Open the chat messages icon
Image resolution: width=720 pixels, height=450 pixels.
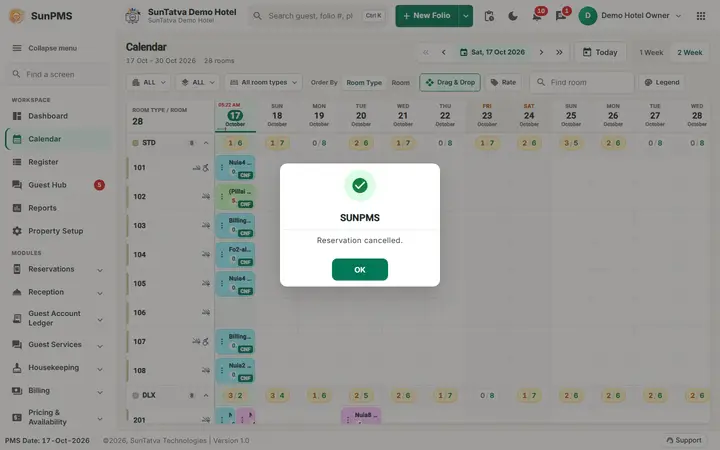[561, 16]
